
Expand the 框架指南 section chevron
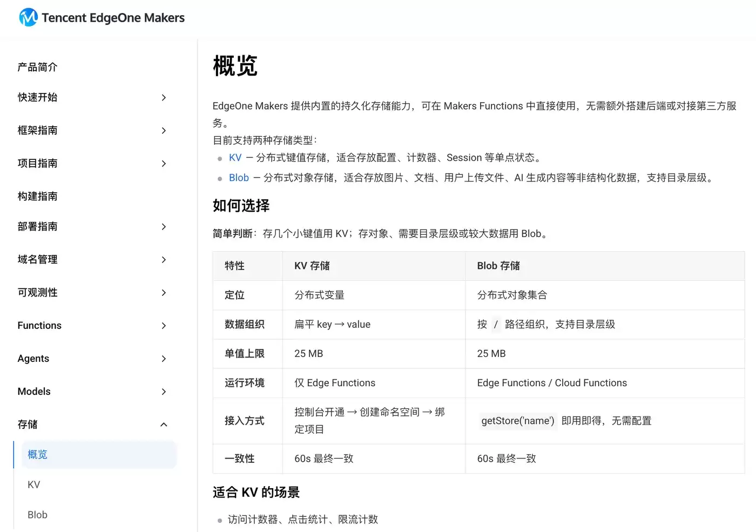(164, 130)
